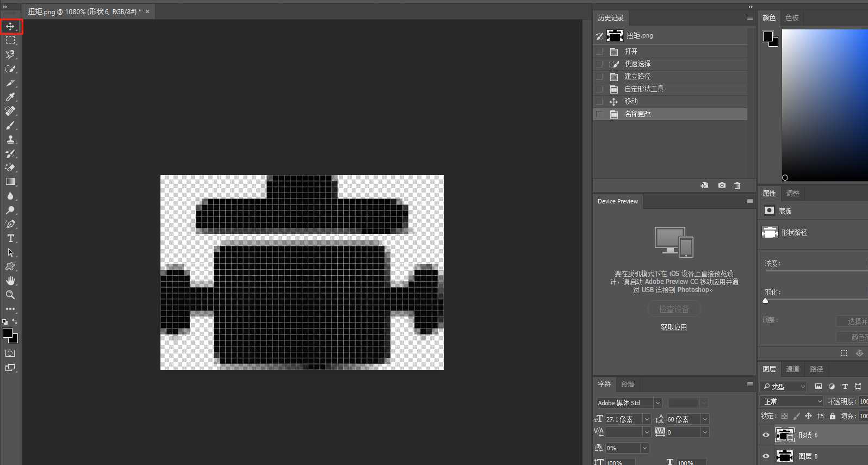Select the Move tool
Screen dimensions: 868x465
10,26
